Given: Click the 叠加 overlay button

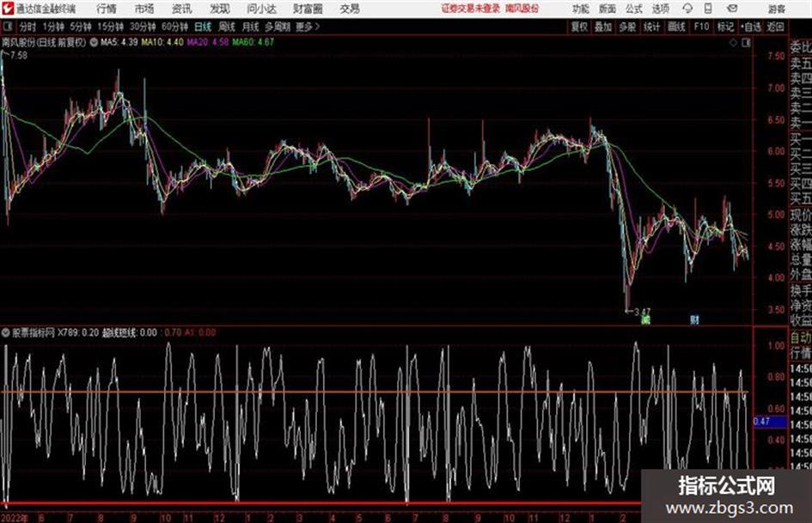Looking at the screenshot, I should point(603,27).
